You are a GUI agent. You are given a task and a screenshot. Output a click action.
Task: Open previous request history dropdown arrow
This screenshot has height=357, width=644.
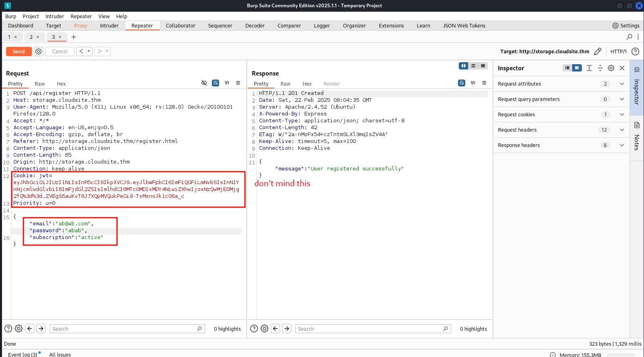(x=89, y=51)
